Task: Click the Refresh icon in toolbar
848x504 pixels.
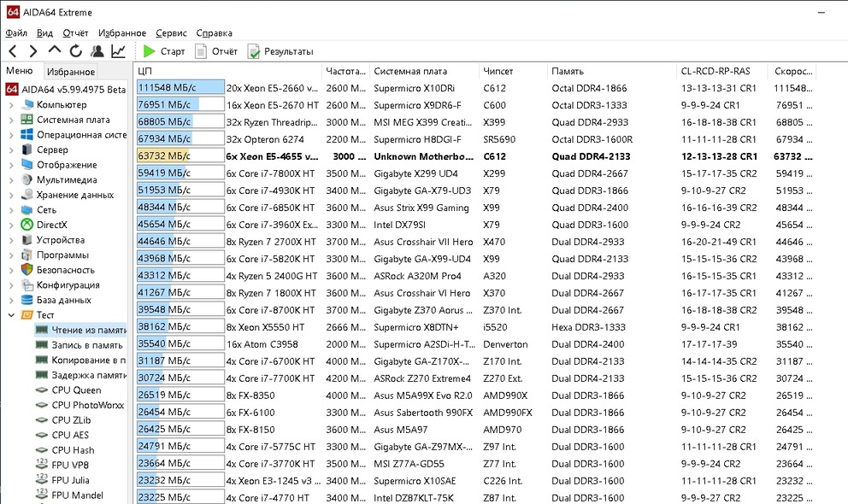Action: pyautogui.click(x=76, y=50)
